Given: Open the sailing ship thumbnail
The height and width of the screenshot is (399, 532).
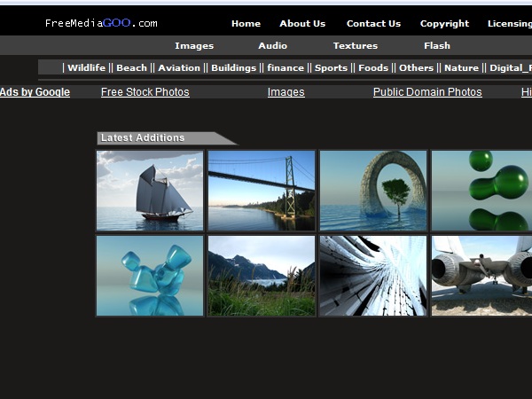Looking at the screenshot, I should [150, 191].
